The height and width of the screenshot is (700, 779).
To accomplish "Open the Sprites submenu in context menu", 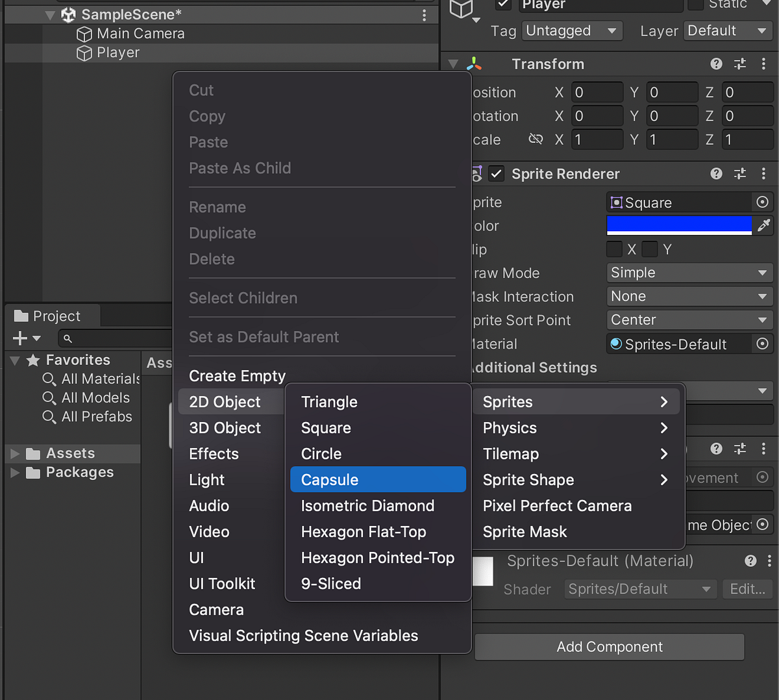I will tap(575, 401).
